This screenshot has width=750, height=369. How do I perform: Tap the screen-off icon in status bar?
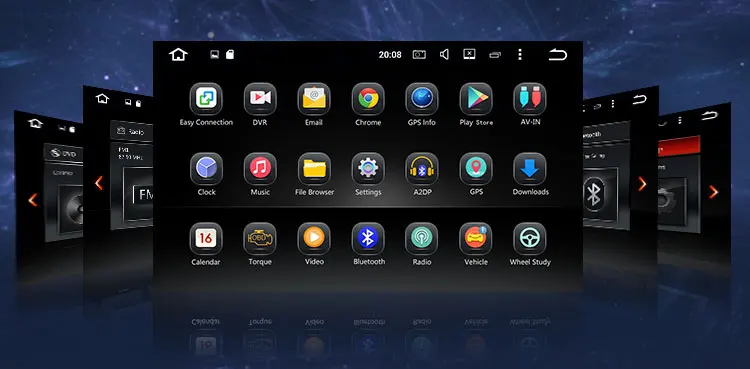[x=469, y=54]
